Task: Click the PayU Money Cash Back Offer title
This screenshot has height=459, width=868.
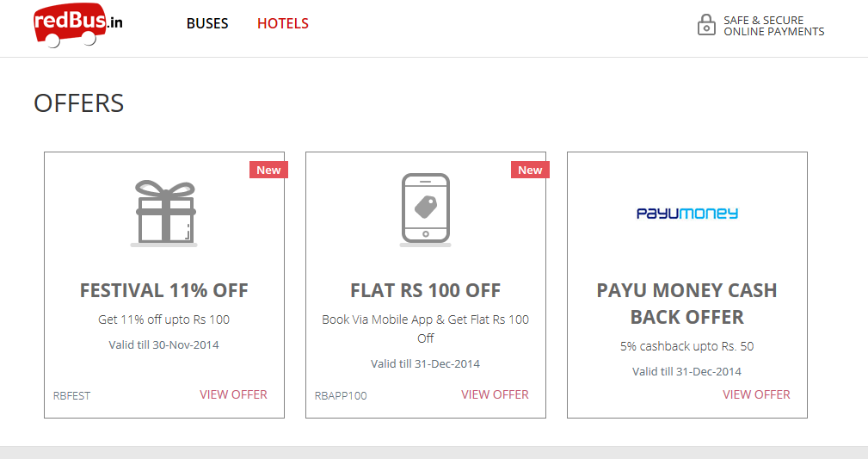Action: [686, 303]
